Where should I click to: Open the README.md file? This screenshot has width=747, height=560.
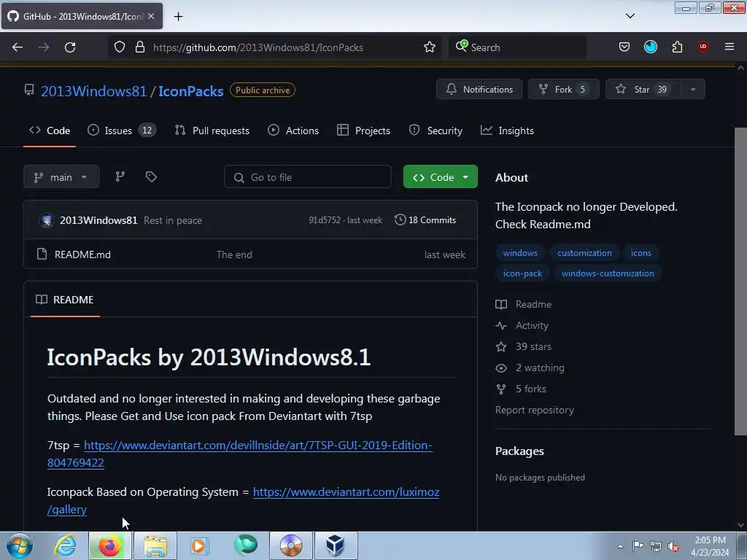[x=82, y=254]
